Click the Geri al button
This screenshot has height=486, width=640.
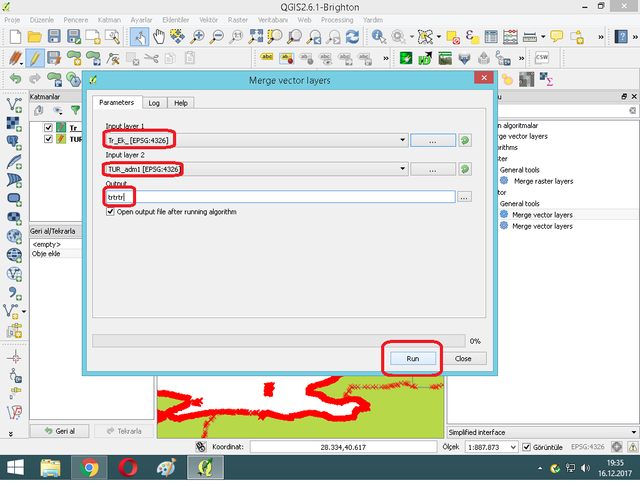(60, 431)
